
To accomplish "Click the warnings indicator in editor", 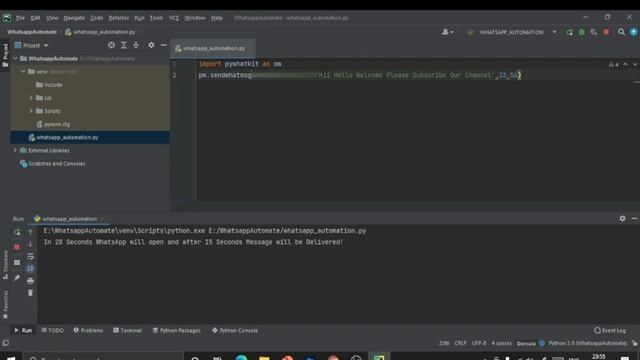I will [x=613, y=64].
